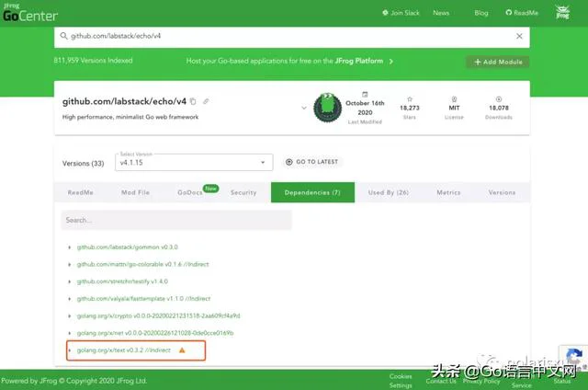
Task: Switch to the Metrics tab
Action: [x=448, y=192]
